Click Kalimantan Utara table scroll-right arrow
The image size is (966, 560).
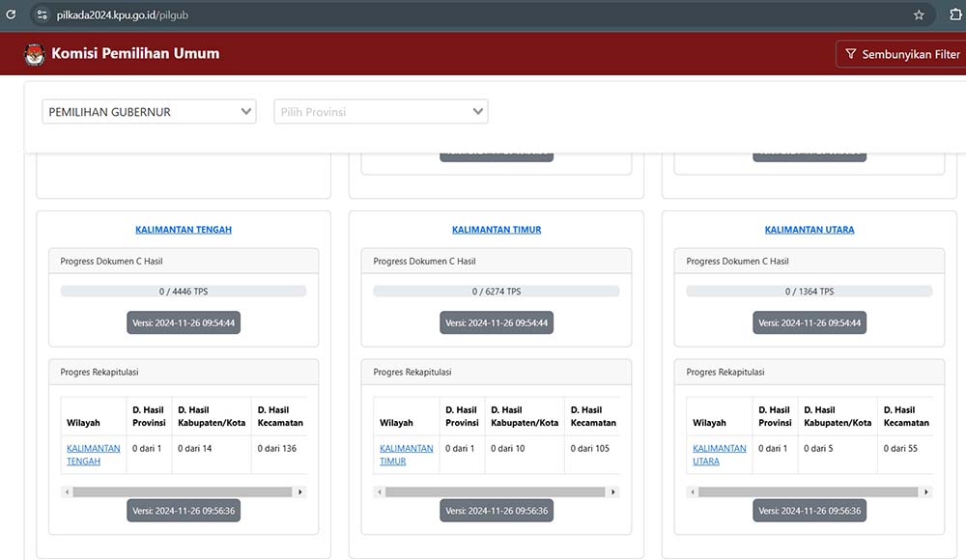click(926, 491)
